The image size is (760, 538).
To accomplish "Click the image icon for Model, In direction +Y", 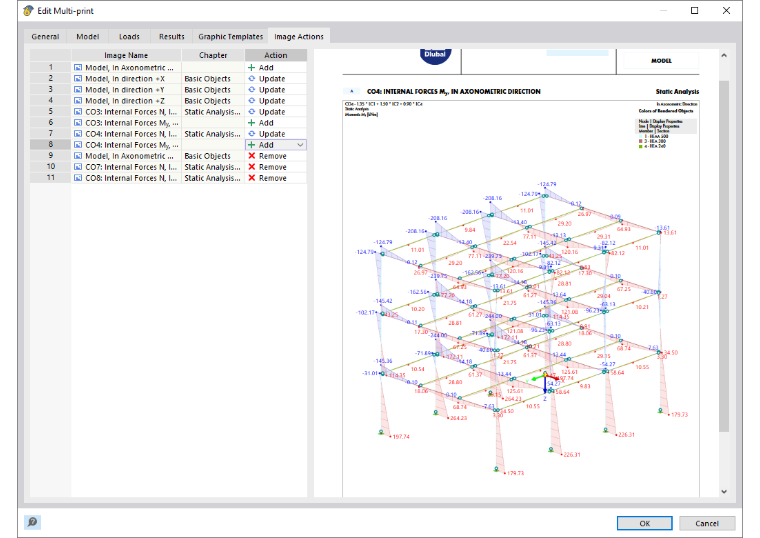I will (78, 90).
